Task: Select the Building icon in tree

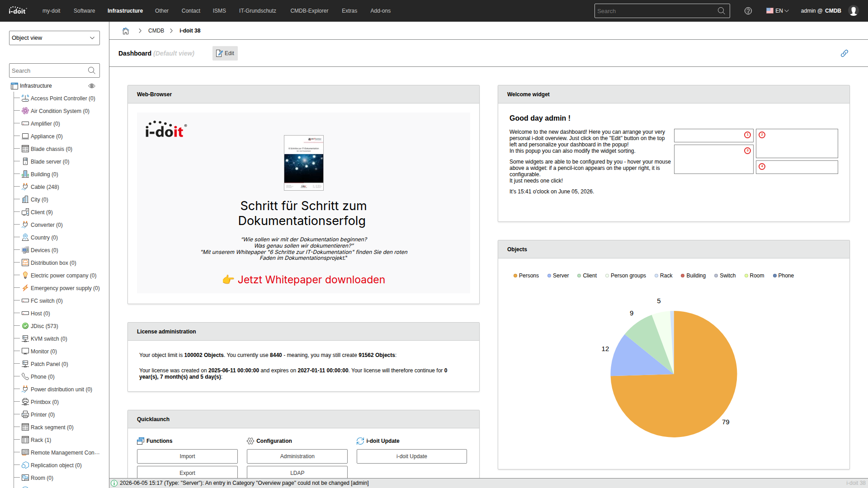Action: (25, 174)
